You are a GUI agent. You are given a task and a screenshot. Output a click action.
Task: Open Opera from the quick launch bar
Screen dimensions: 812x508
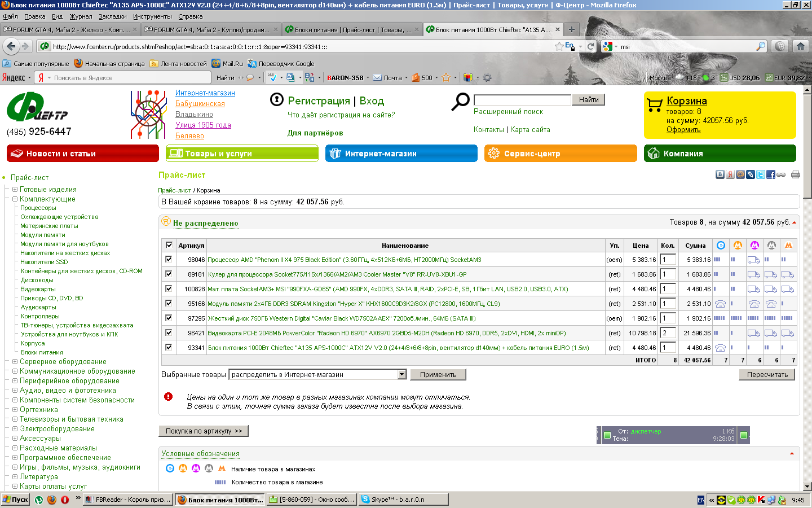(x=65, y=500)
